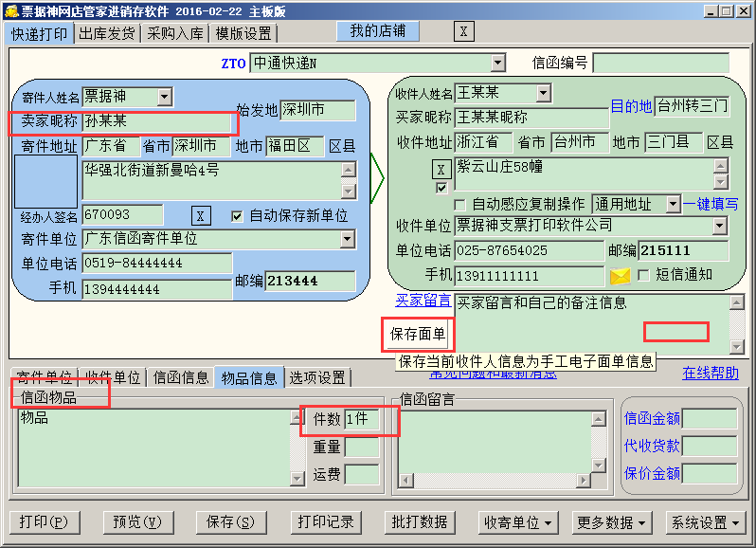
Task: Click the 一键填写 link
Action: click(711, 204)
